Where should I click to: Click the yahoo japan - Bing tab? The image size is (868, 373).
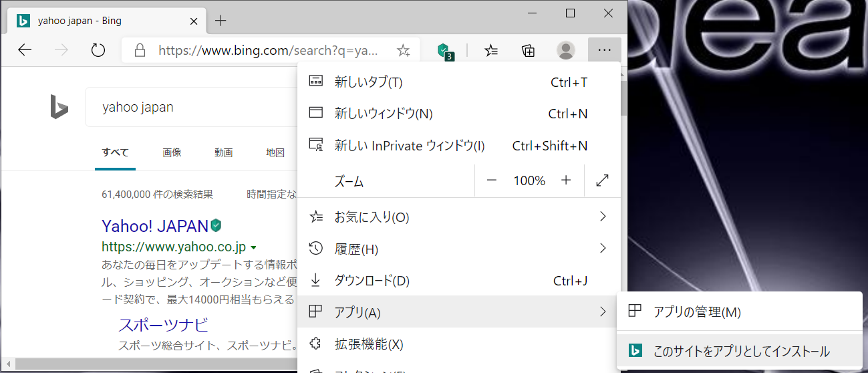108,21
